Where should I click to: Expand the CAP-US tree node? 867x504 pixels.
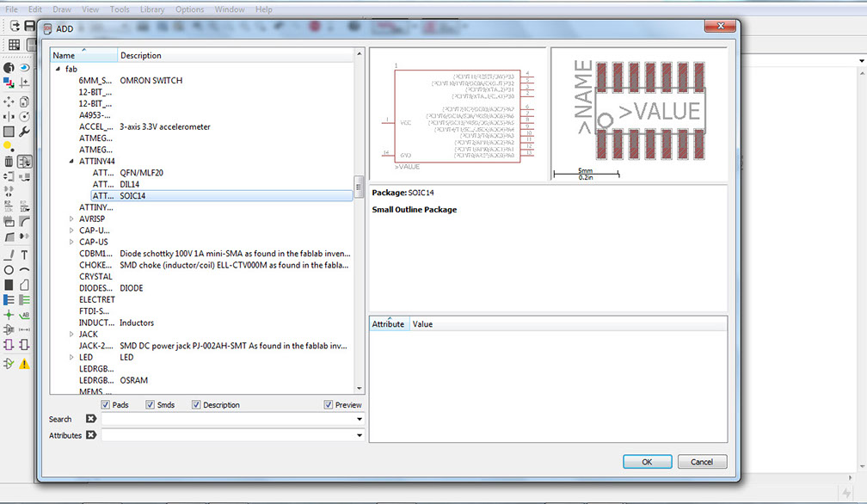pyautogui.click(x=71, y=242)
